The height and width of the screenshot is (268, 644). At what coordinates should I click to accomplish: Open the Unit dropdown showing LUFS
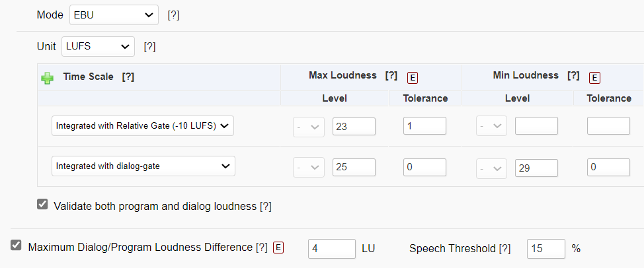[x=98, y=47]
